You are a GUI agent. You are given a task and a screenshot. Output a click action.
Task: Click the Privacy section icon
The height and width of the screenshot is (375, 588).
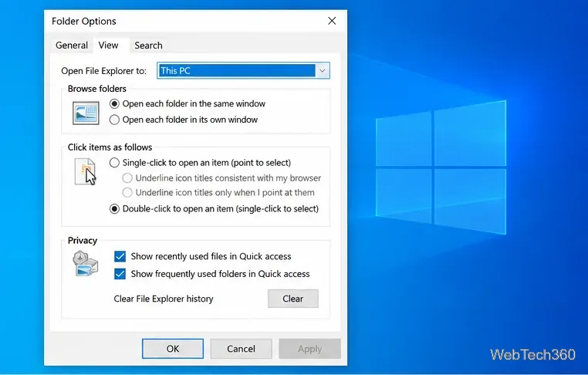click(85, 264)
